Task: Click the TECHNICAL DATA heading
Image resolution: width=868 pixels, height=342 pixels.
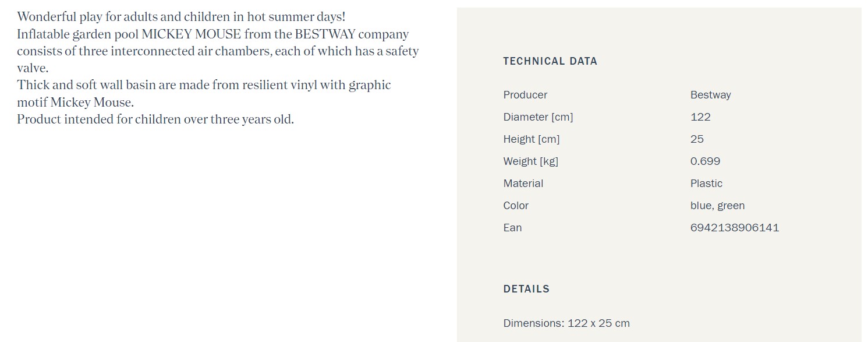Action: click(x=550, y=61)
